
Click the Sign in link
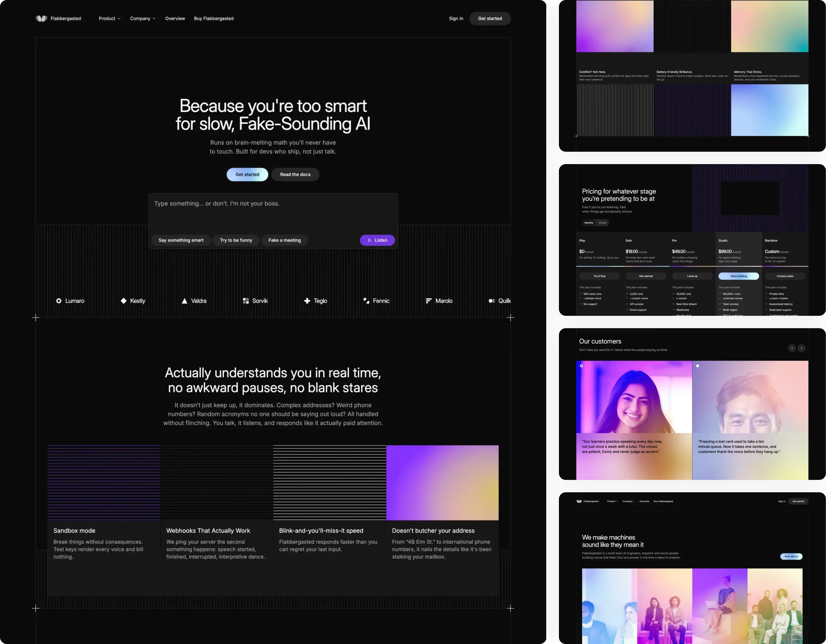[456, 19]
